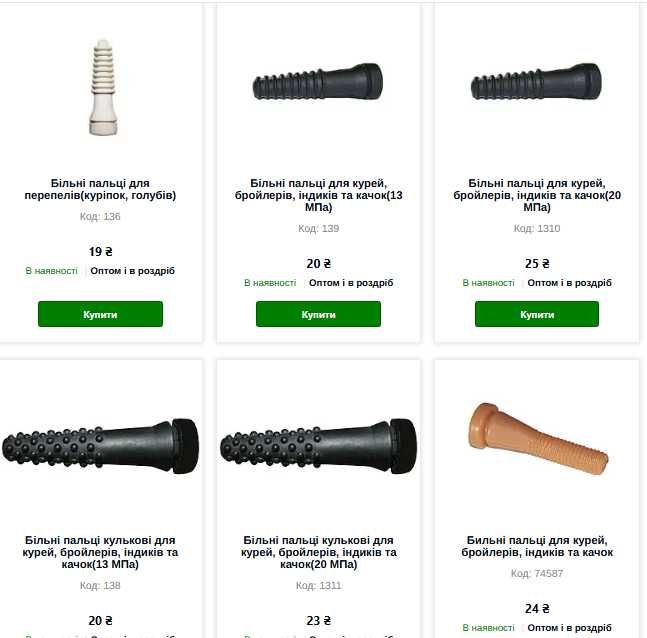Open the white quail plucking finger image
647x638 pixels.
point(103,87)
